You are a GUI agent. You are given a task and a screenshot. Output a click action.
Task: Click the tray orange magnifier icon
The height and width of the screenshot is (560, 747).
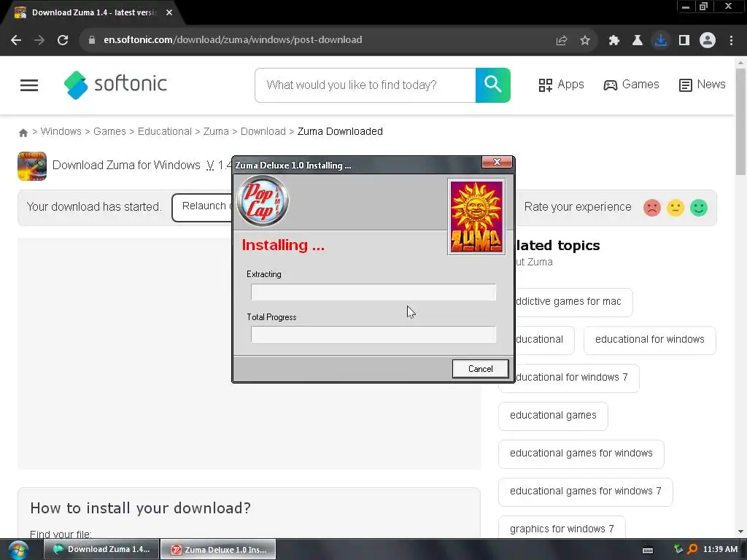click(692, 550)
